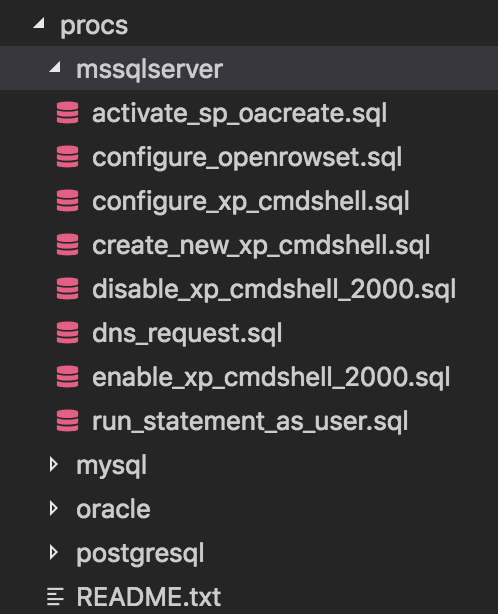Select the oracle folder label
The image size is (498, 614).
pos(114,509)
